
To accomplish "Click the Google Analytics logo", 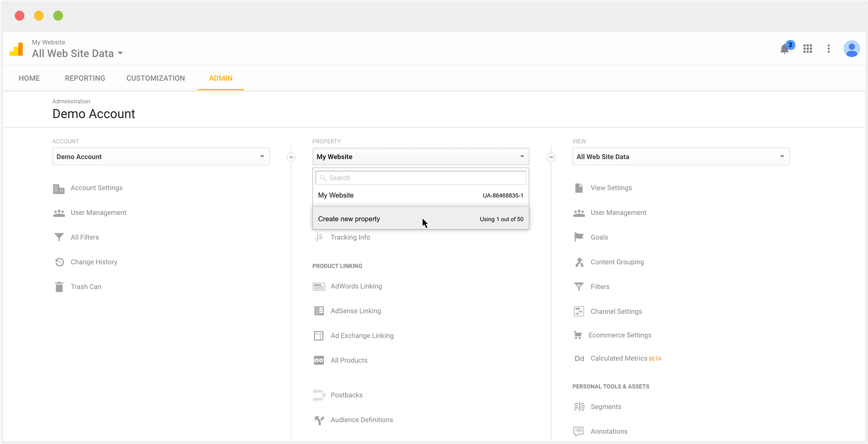I will coord(17,49).
